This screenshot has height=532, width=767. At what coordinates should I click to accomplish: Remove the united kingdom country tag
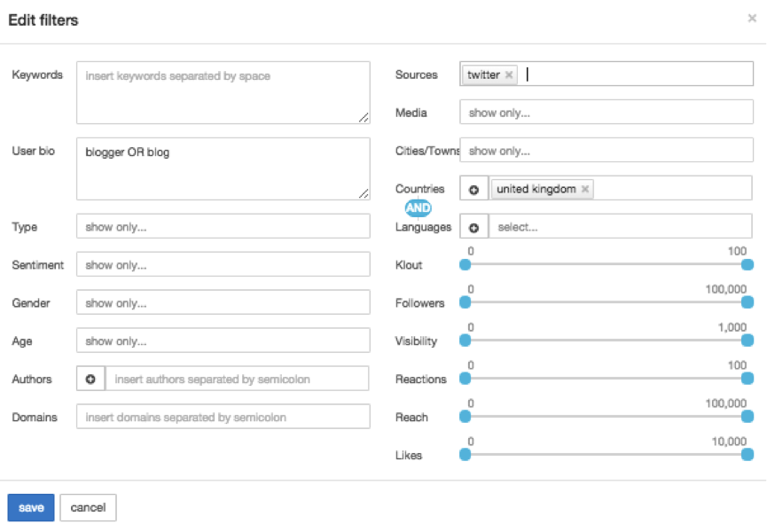585,190
